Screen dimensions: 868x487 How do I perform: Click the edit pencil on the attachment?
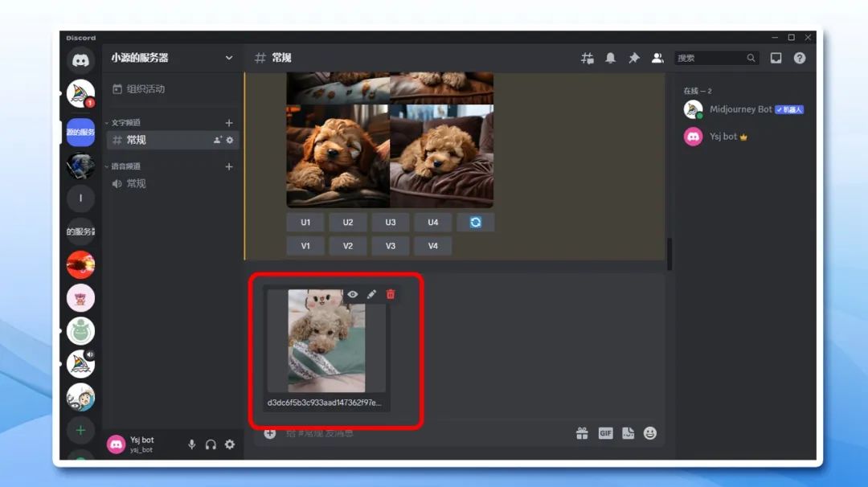tap(371, 294)
